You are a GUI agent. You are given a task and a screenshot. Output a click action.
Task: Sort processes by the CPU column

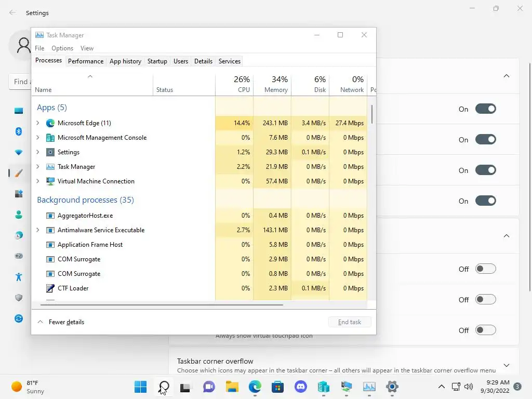pos(234,85)
